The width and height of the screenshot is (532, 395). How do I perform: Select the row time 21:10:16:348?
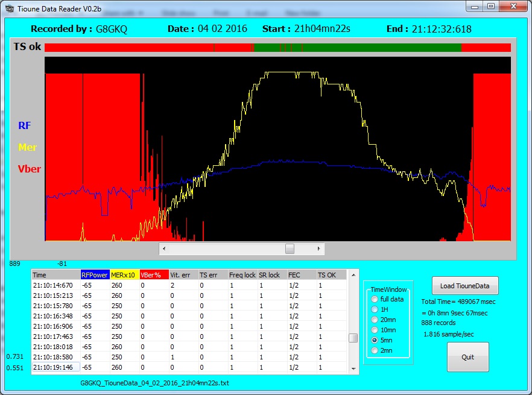53,316
